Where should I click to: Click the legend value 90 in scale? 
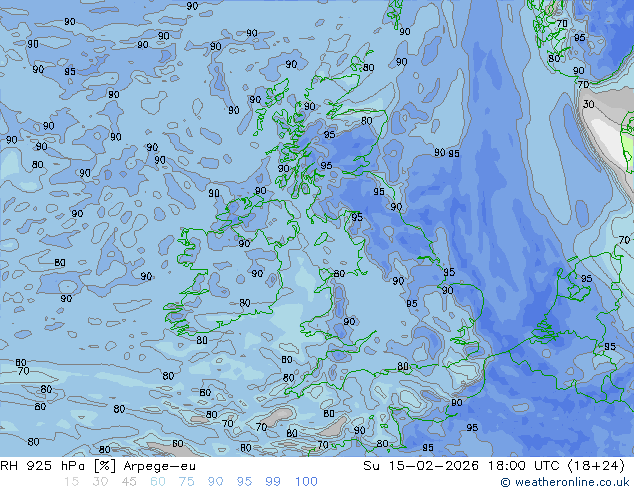[215, 482]
